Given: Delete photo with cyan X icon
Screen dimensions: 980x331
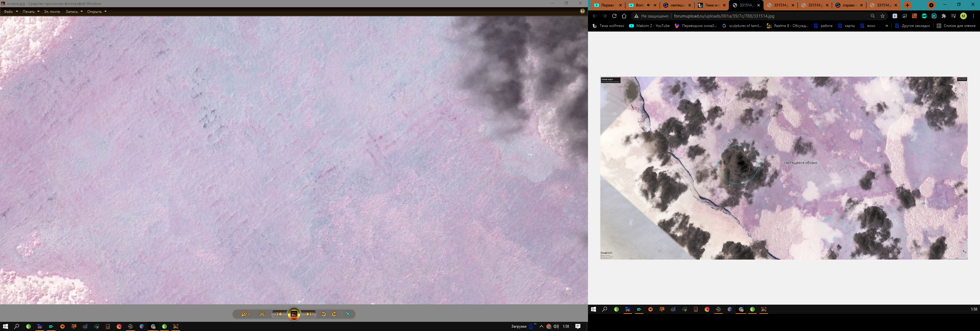Looking at the screenshot, I should [x=348, y=314].
